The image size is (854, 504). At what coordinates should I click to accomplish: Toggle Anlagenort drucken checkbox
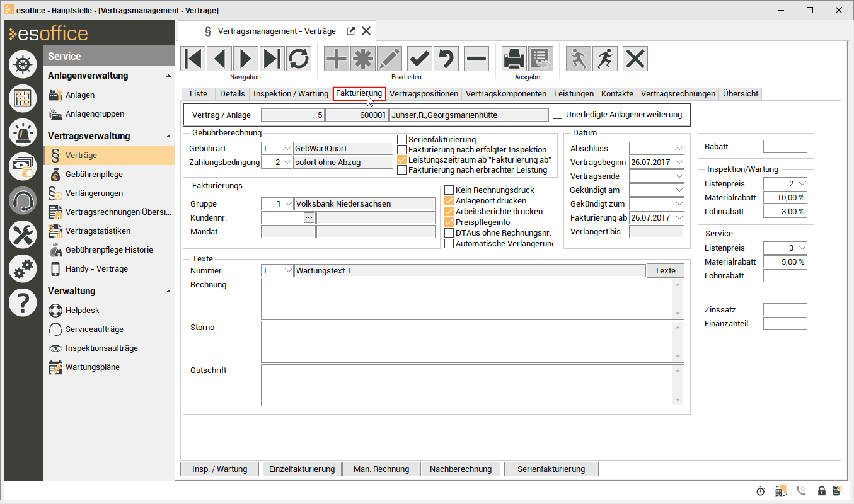click(449, 200)
